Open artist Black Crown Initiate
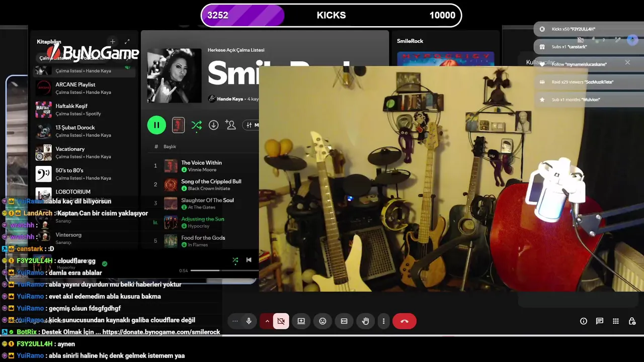This screenshot has width=644, height=362. 209,189
